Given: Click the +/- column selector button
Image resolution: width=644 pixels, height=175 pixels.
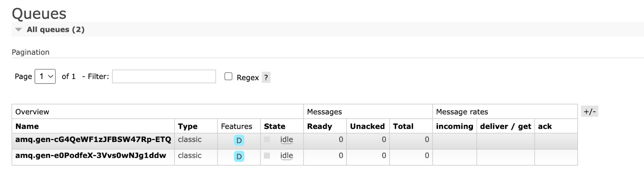Looking at the screenshot, I should [x=590, y=111].
